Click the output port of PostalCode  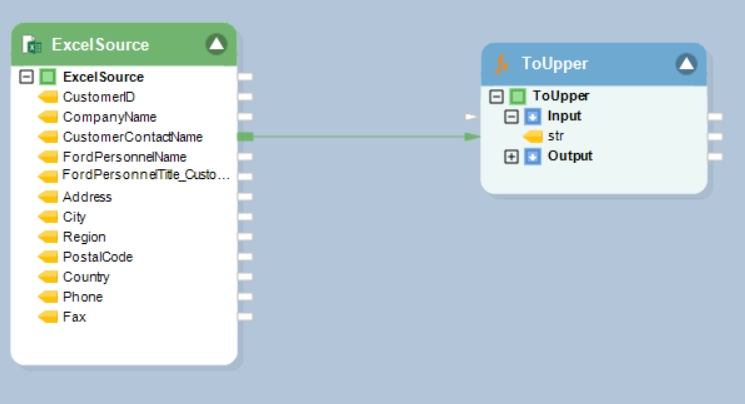(x=245, y=256)
